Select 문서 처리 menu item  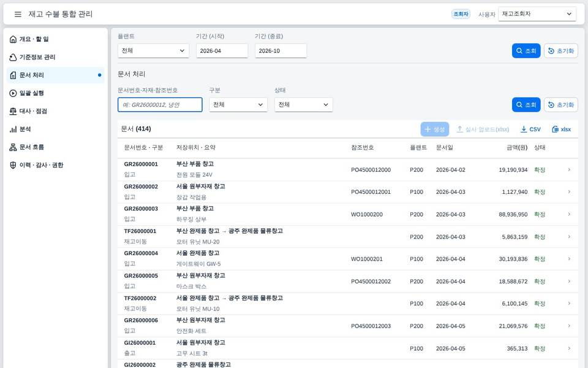(x=56, y=75)
